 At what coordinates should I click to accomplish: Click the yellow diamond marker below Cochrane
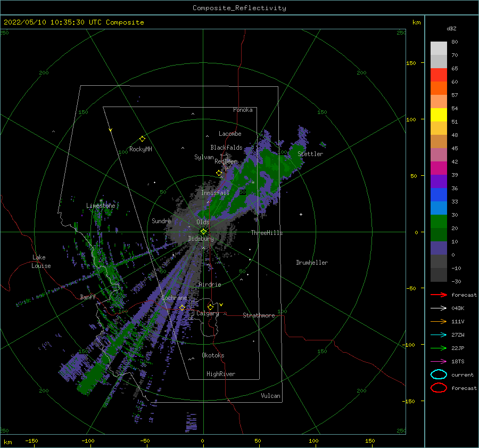183,307
